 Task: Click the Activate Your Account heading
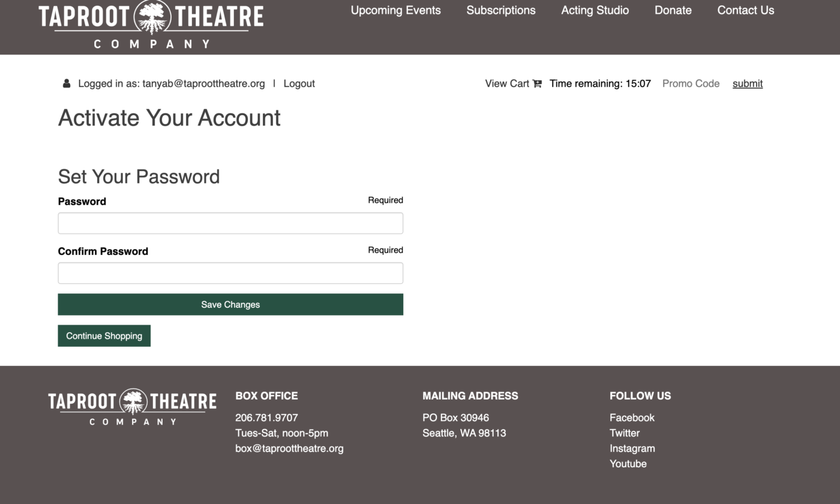(169, 118)
